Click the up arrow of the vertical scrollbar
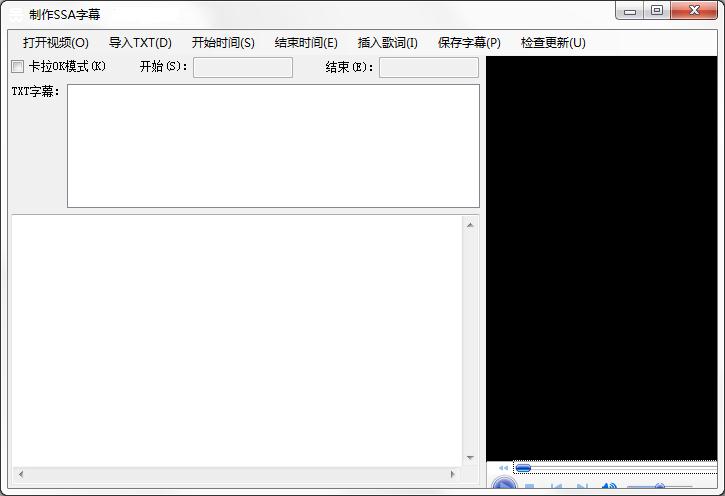Viewport: 725px width, 496px height. [x=470, y=225]
